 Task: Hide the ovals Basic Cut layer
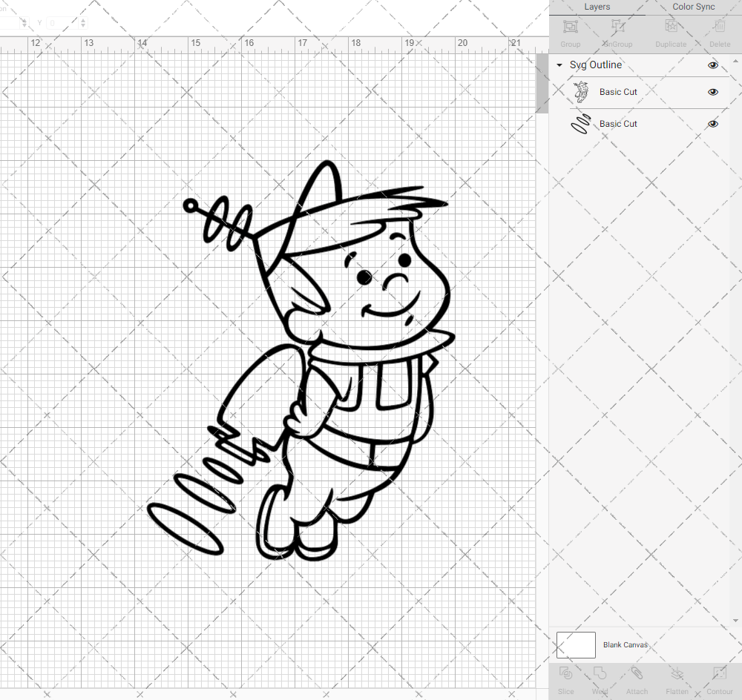pyautogui.click(x=712, y=124)
